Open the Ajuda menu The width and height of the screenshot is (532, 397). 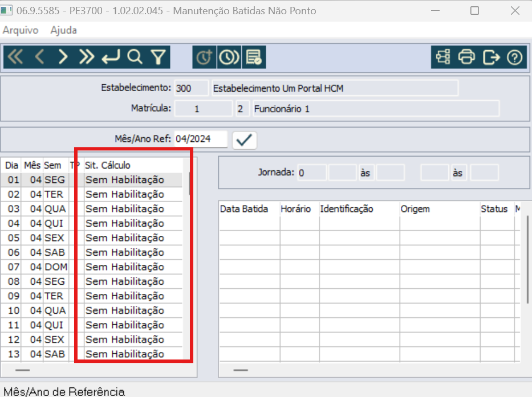coord(63,30)
